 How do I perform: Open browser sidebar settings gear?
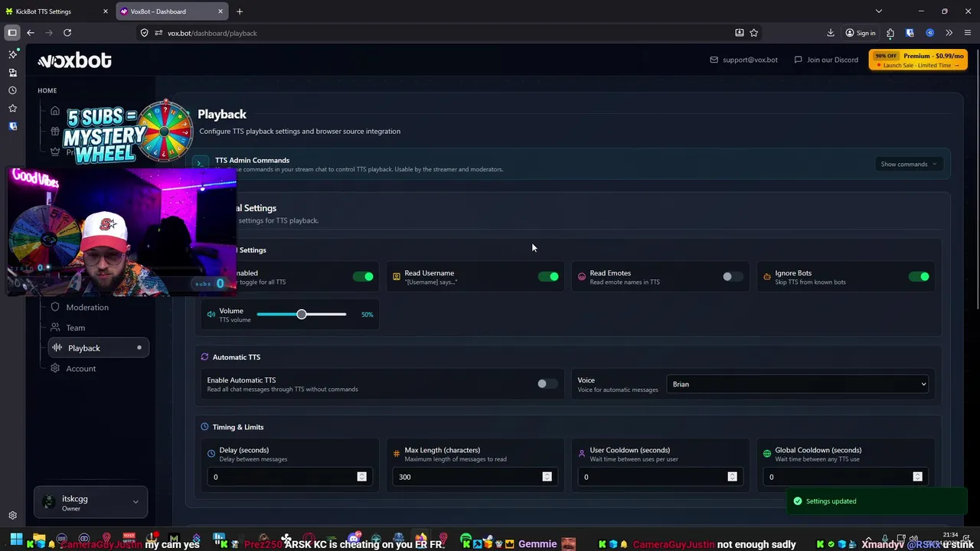pyautogui.click(x=12, y=516)
